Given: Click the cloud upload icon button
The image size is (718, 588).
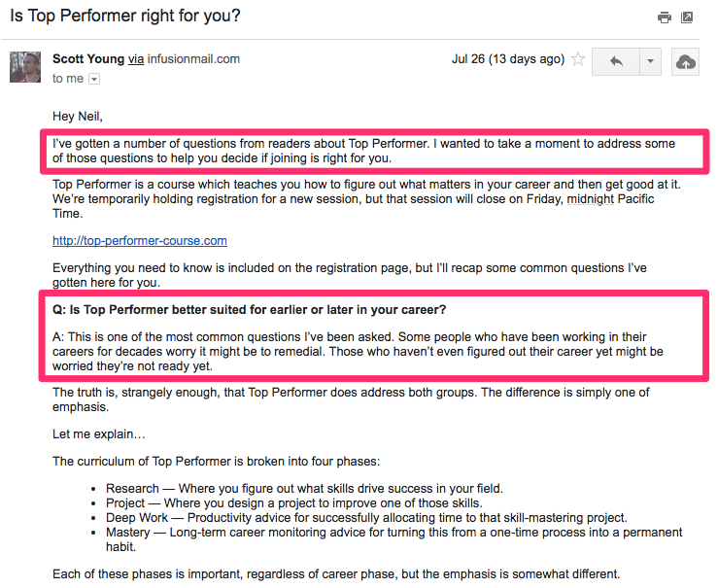Looking at the screenshot, I should click(x=685, y=61).
